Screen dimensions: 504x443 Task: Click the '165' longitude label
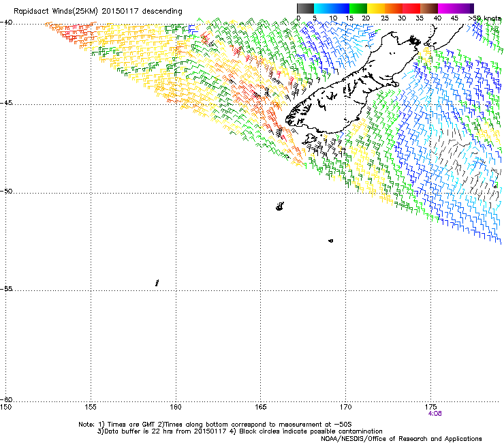click(261, 407)
